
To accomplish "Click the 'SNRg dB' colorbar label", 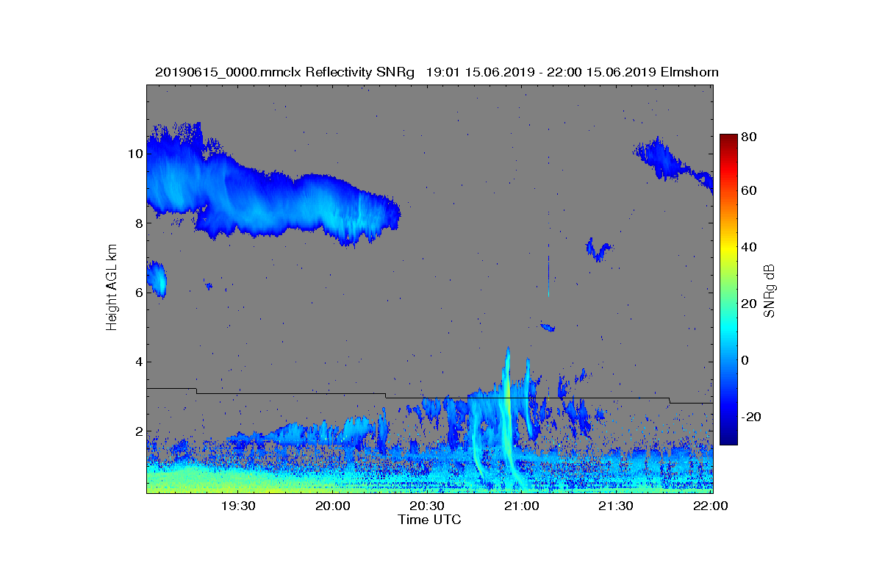I will point(770,290).
